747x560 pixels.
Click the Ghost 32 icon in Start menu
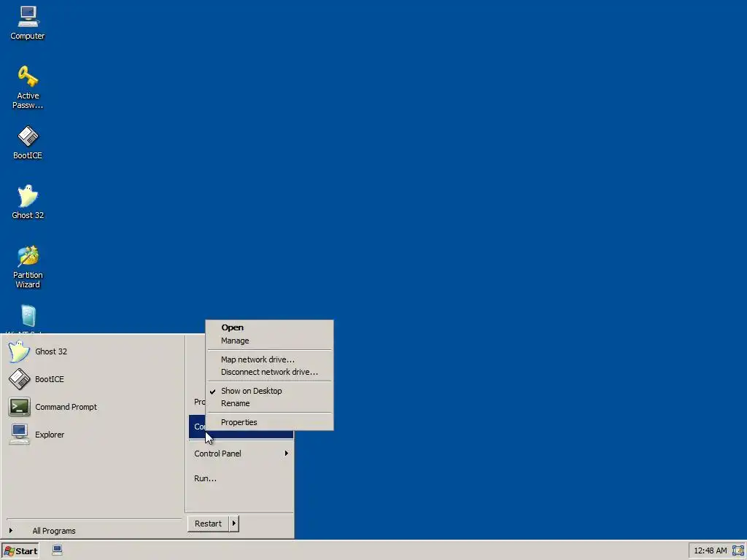coord(19,351)
